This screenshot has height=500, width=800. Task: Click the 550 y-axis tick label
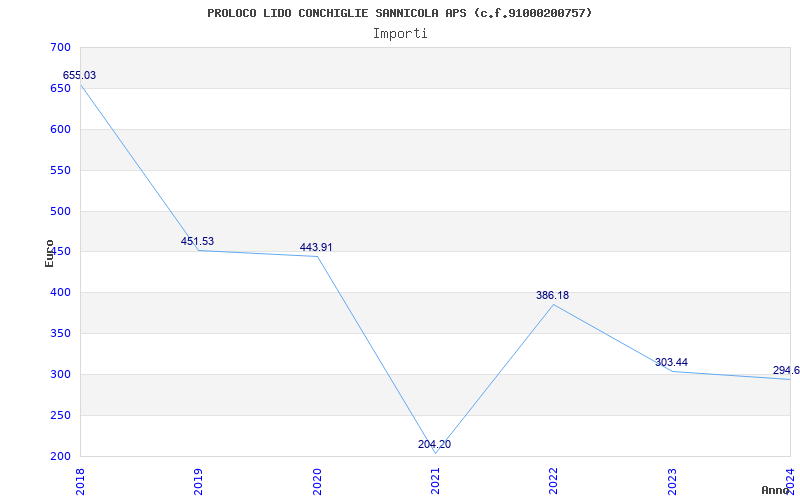pyautogui.click(x=60, y=170)
